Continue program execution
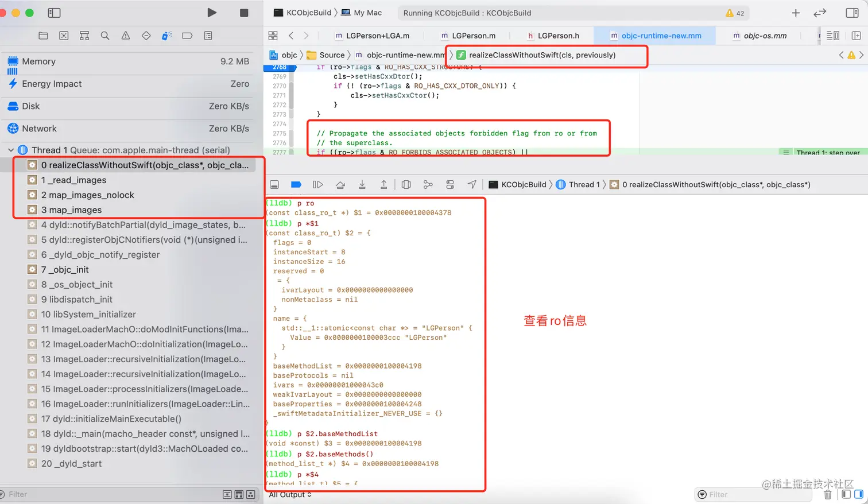This screenshot has width=868, height=504. coord(317,184)
